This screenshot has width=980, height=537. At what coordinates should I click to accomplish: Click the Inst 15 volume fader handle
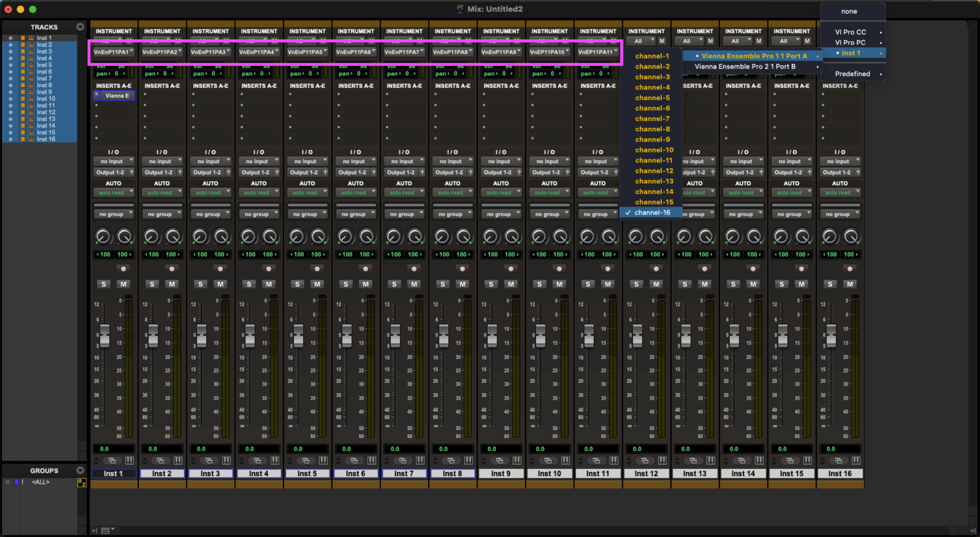pos(782,336)
